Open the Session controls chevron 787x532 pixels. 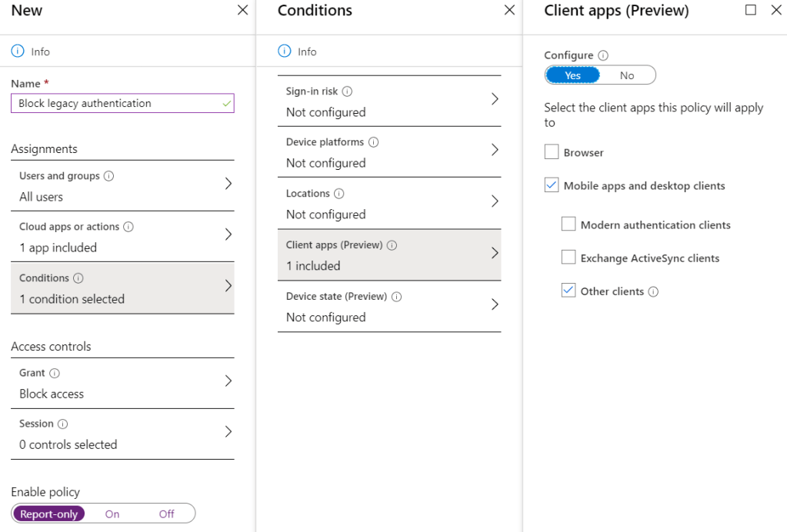pos(228,432)
